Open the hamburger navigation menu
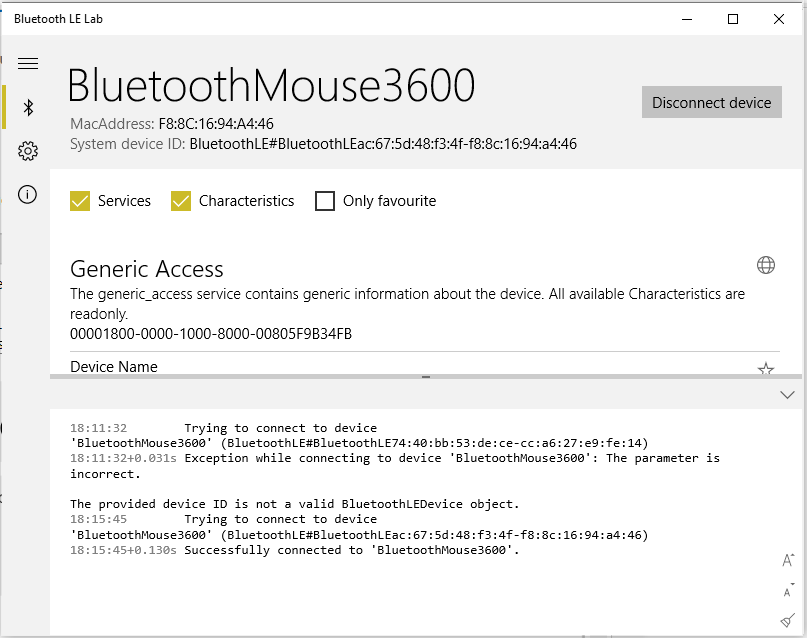This screenshot has height=638, width=807. [28, 63]
